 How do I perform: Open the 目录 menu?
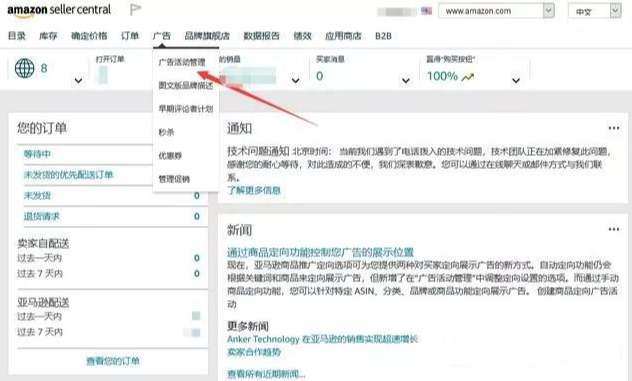coord(17,36)
